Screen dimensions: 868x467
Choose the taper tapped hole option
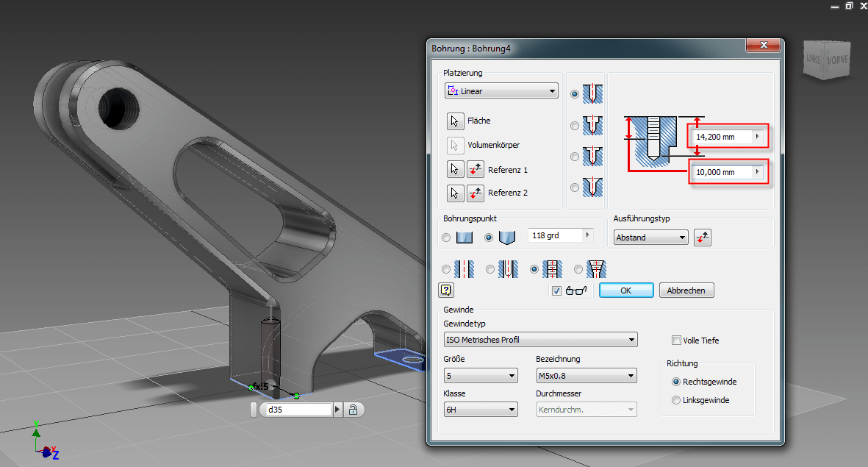point(578,269)
